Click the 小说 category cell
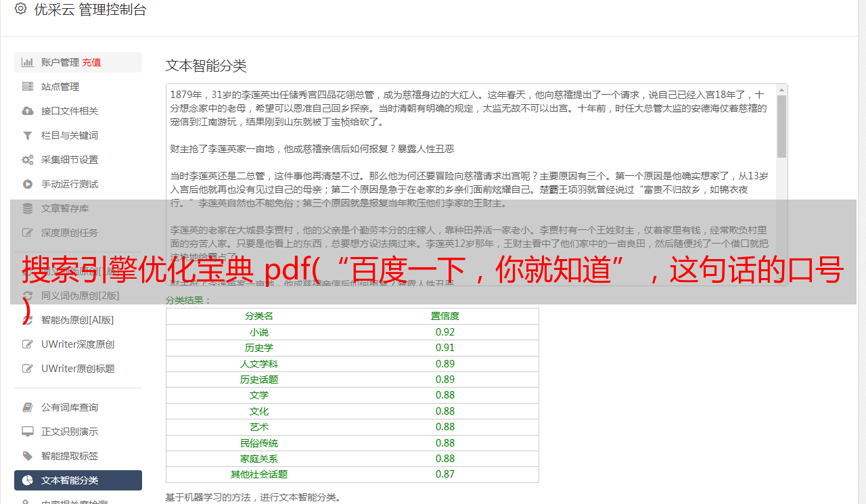The image size is (866, 504). pyautogui.click(x=259, y=332)
